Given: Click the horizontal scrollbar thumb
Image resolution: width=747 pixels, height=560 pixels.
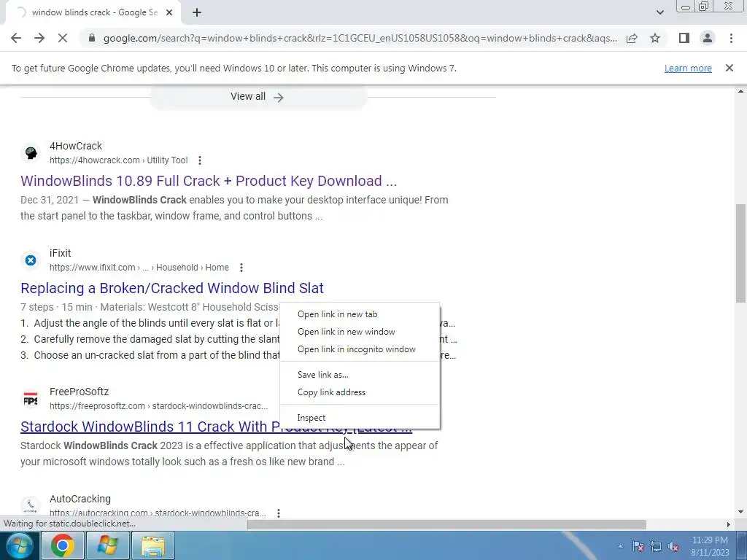Looking at the screenshot, I should 446,524.
